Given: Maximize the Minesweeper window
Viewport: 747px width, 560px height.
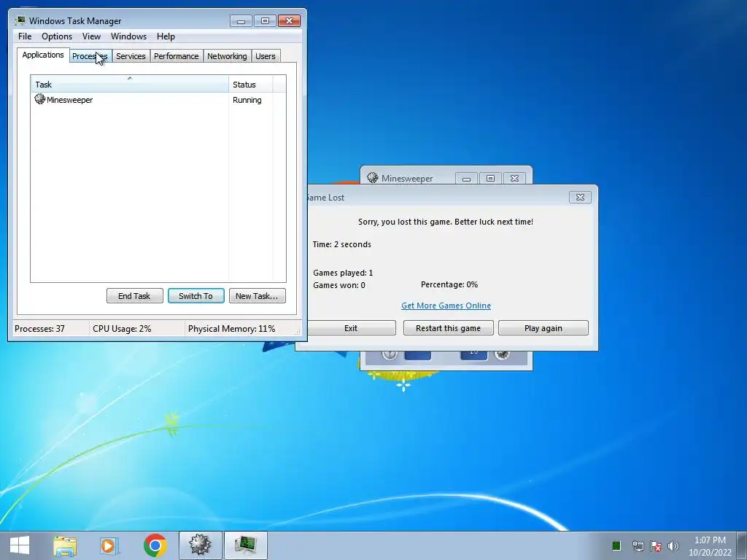Looking at the screenshot, I should click(490, 179).
